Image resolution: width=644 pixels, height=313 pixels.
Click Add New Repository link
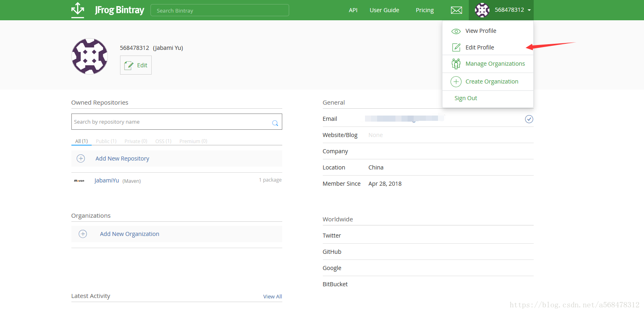point(122,159)
